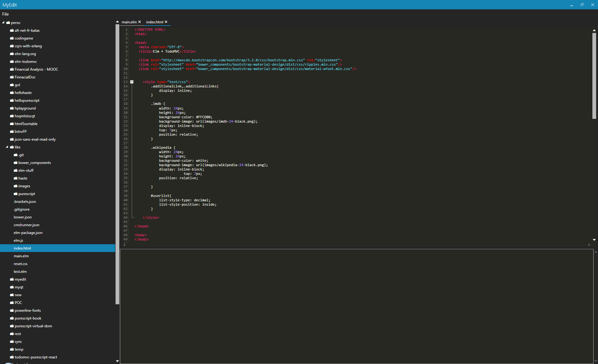Click the elm-stuff folder icon

click(16, 170)
